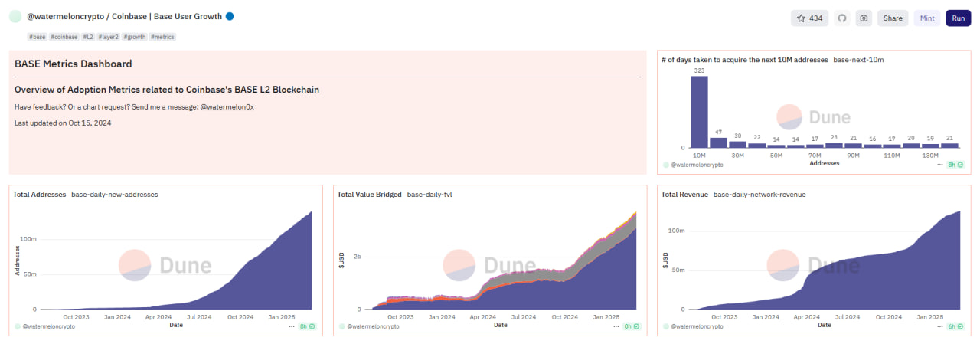980x344 pixels.
Task: Click the Total Addresses chart title
Action: [x=40, y=195]
